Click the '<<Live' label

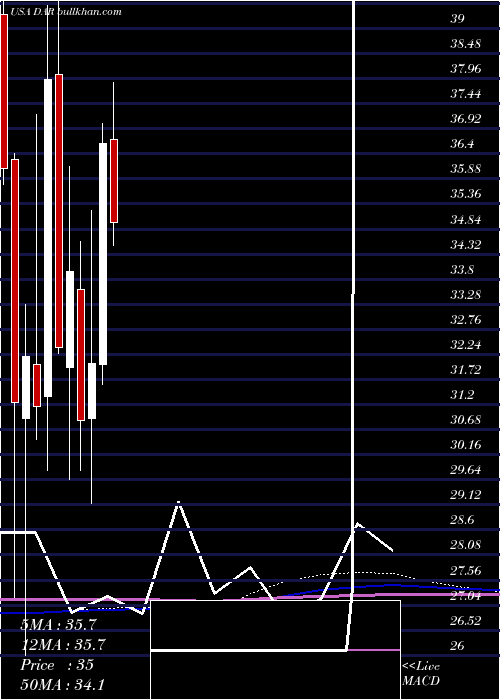[x=421, y=667]
